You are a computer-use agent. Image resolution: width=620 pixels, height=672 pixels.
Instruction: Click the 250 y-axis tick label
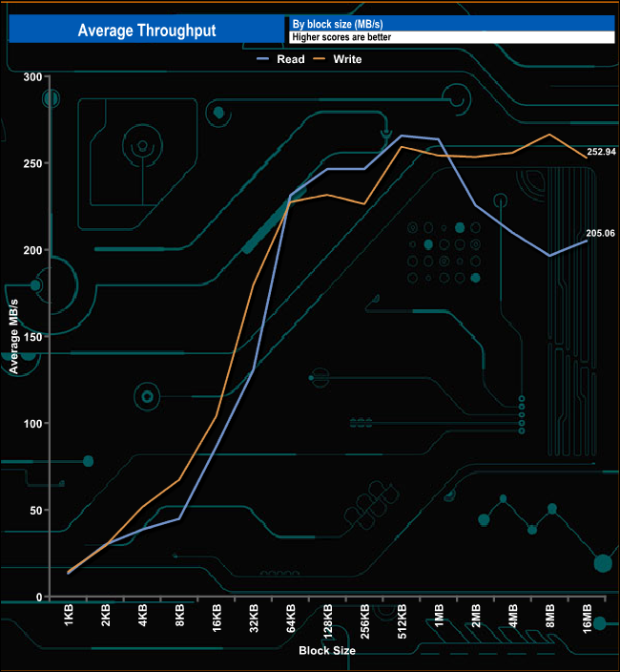(x=33, y=164)
